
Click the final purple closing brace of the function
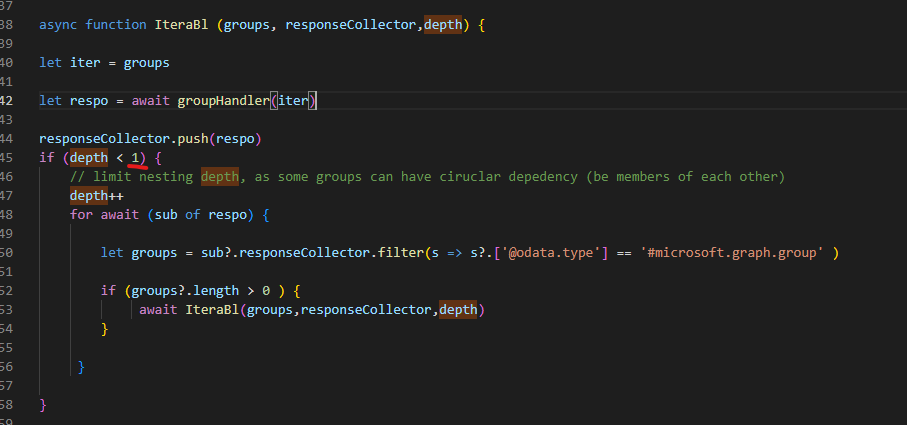(43, 405)
